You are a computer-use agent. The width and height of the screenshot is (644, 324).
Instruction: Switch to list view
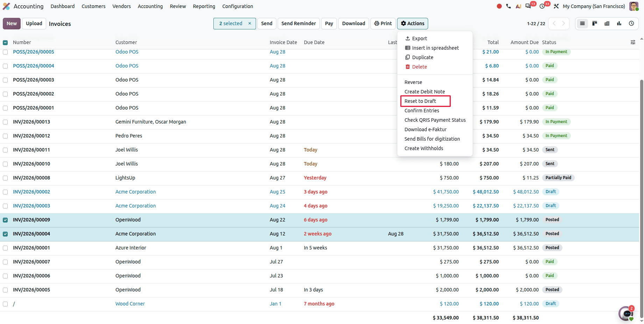click(x=582, y=23)
